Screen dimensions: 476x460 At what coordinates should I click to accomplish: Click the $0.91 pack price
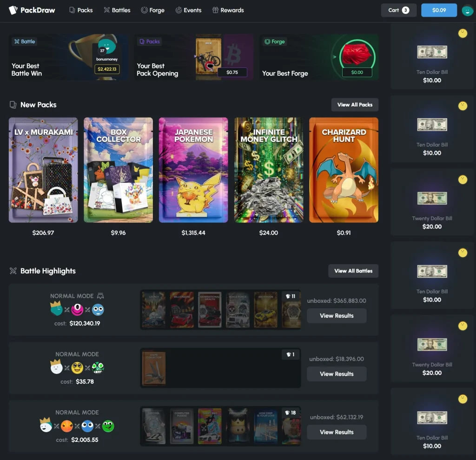(x=344, y=233)
